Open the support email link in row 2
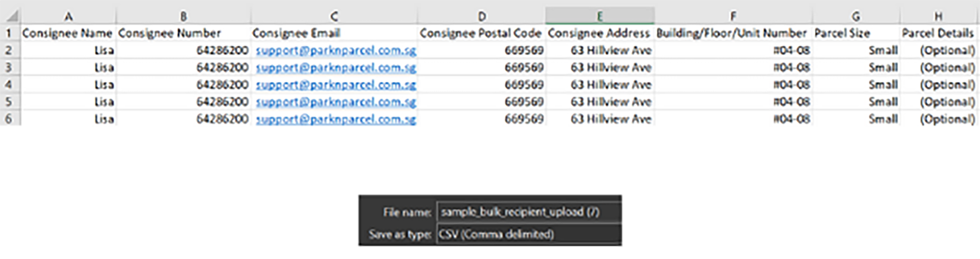 click(x=335, y=51)
